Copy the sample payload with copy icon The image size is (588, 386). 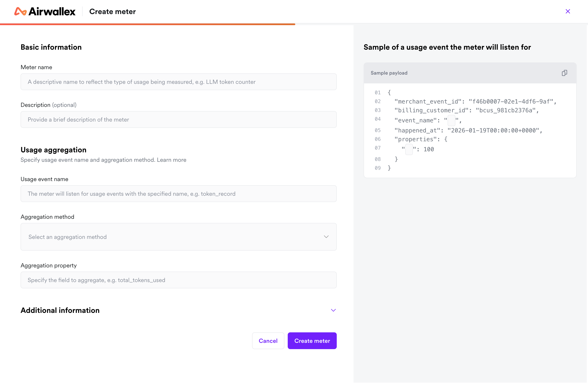click(x=564, y=73)
